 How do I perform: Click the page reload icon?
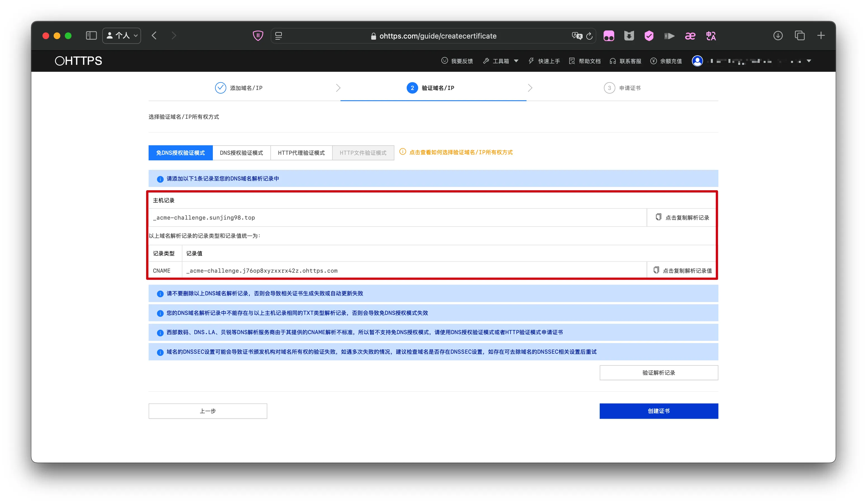pyautogui.click(x=589, y=36)
